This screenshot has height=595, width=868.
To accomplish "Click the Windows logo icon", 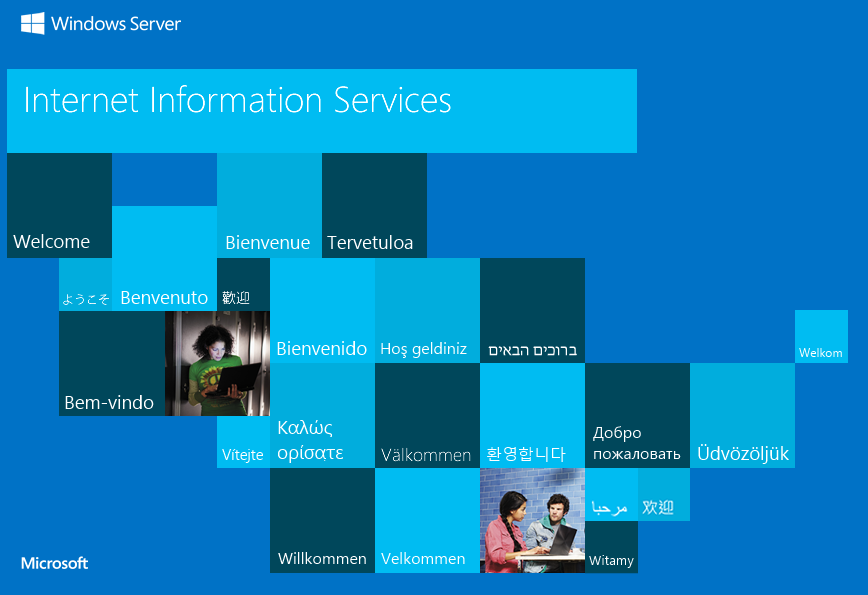I will tap(33, 24).
